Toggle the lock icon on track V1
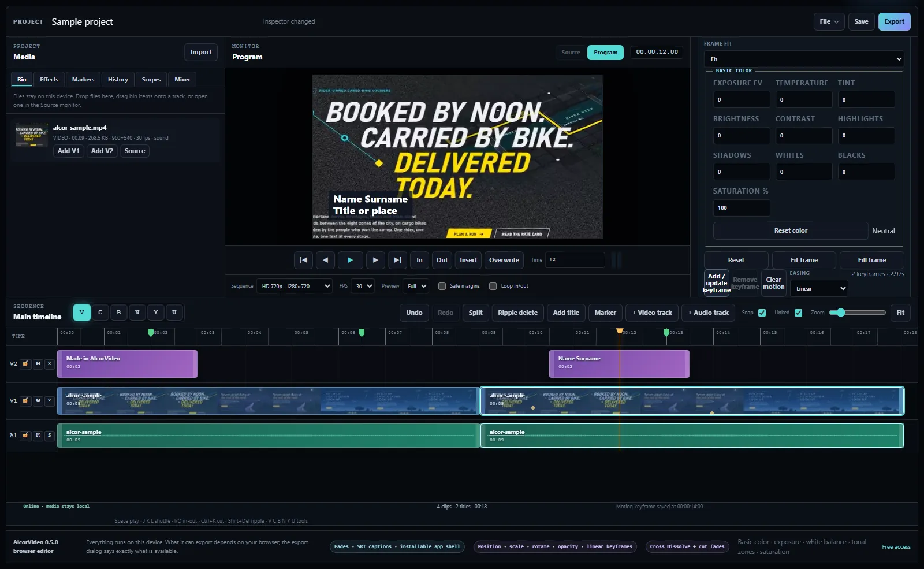This screenshot has height=569, width=924. 25,400
